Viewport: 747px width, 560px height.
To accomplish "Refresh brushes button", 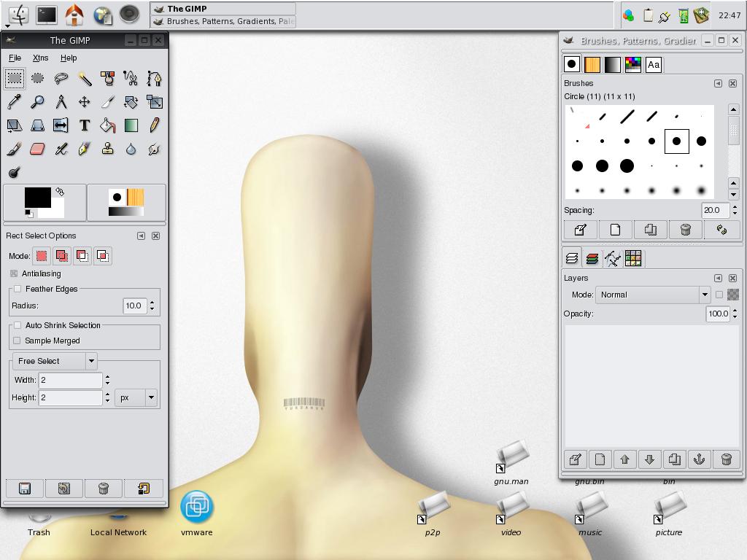I will point(721,230).
